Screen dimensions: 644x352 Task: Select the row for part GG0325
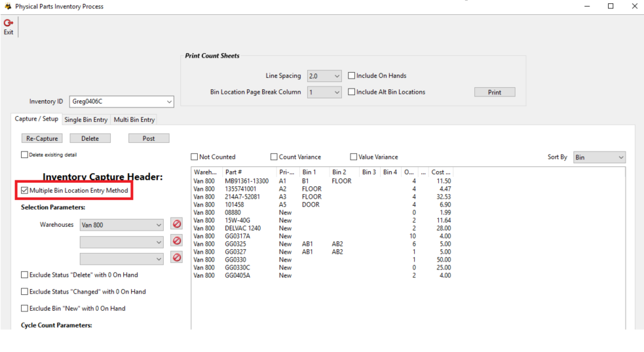click(322, 244)
